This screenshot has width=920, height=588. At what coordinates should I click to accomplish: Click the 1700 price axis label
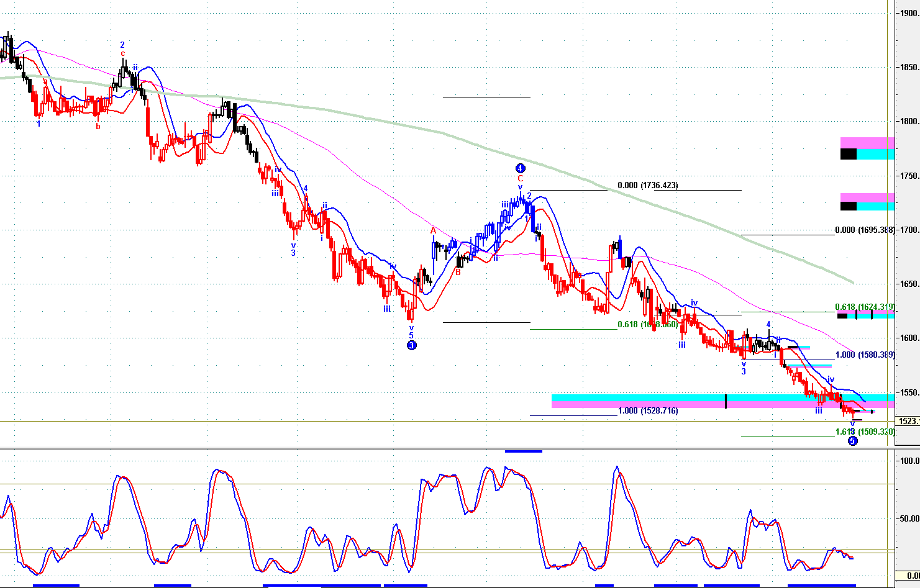(x=910, y=230)
